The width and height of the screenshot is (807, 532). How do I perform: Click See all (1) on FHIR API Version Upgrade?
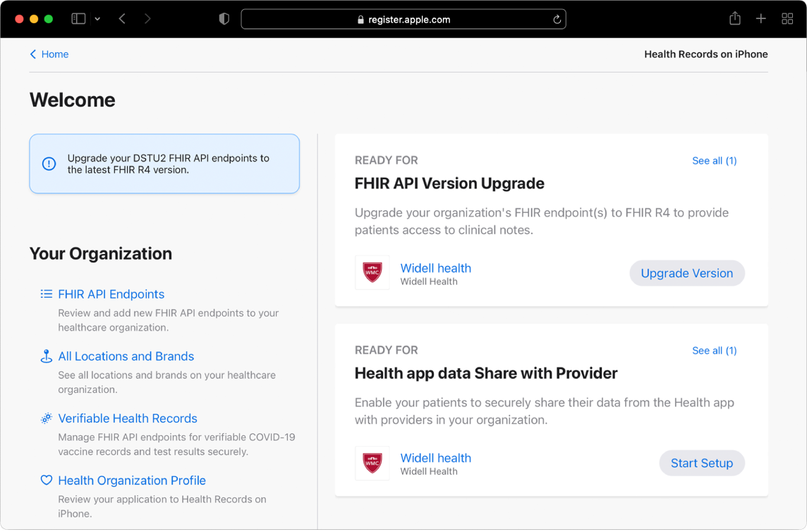[x=714, y=160]
